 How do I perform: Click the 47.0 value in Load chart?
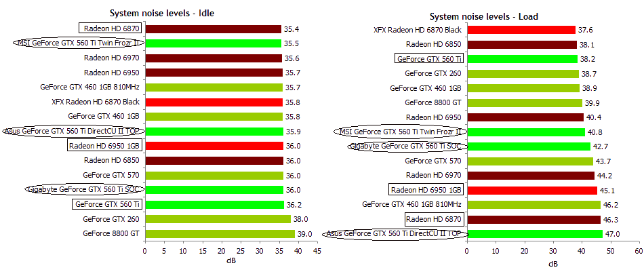[613, 234]
